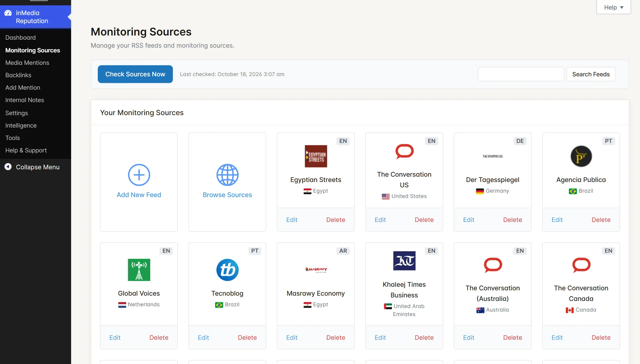Edit the Egyptian Streets feed

[x=292, y=220]
